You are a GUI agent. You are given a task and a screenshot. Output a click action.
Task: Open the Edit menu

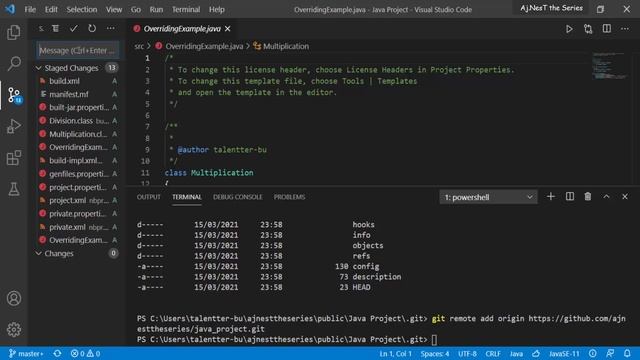[51, 9]
